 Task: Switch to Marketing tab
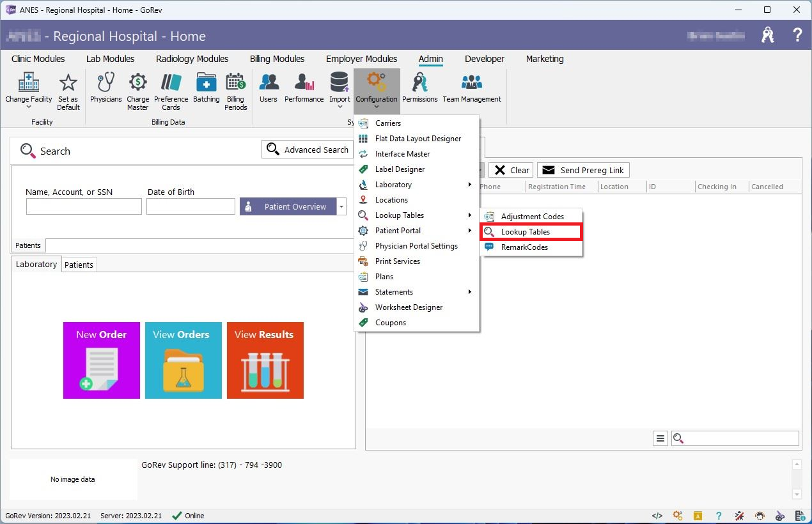(545, 59)
